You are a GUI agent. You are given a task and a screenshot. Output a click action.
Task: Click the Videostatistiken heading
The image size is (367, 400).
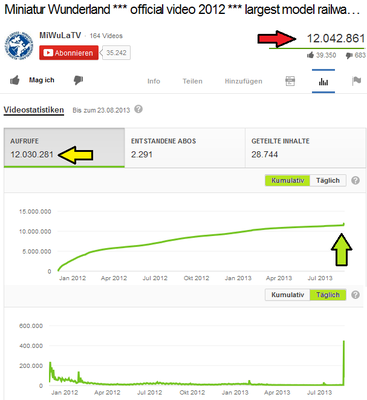click(x=34, y=110)
